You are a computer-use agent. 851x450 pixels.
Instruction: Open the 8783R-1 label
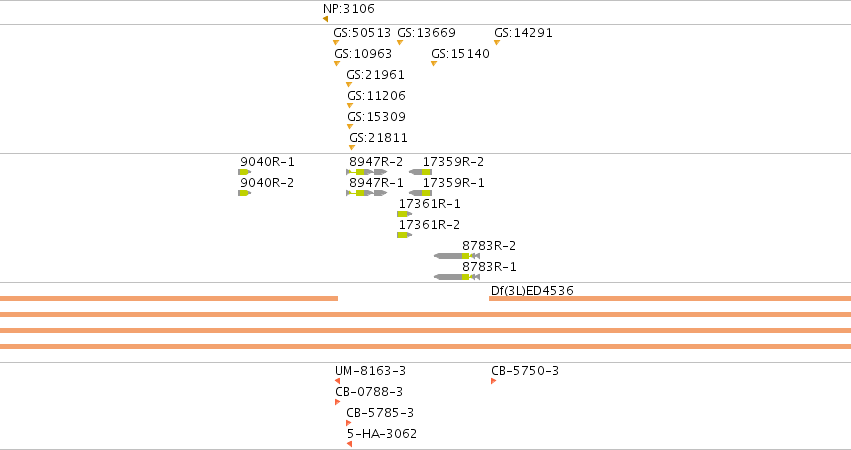[490, 267]
